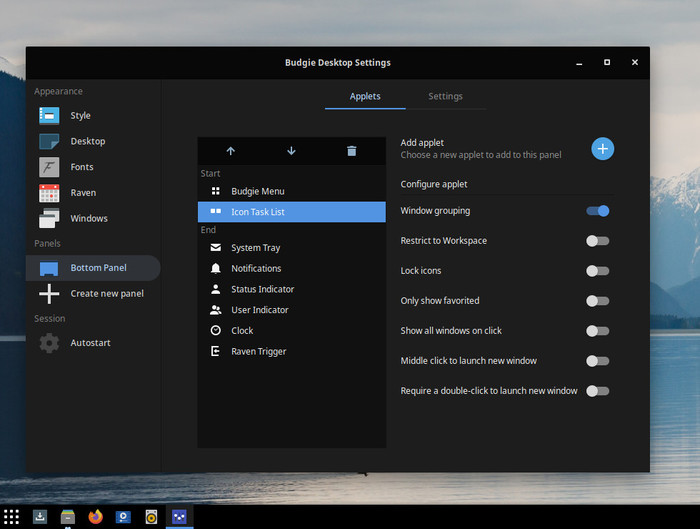Switch to the Settings tab
The image size is (700, 529).
445,97
